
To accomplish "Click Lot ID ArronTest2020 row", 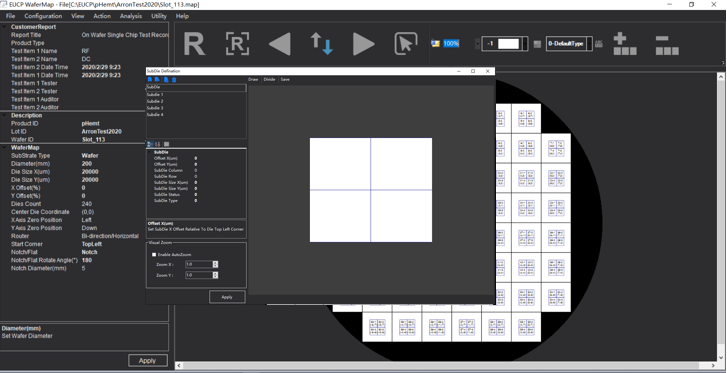I will [84, 131].
